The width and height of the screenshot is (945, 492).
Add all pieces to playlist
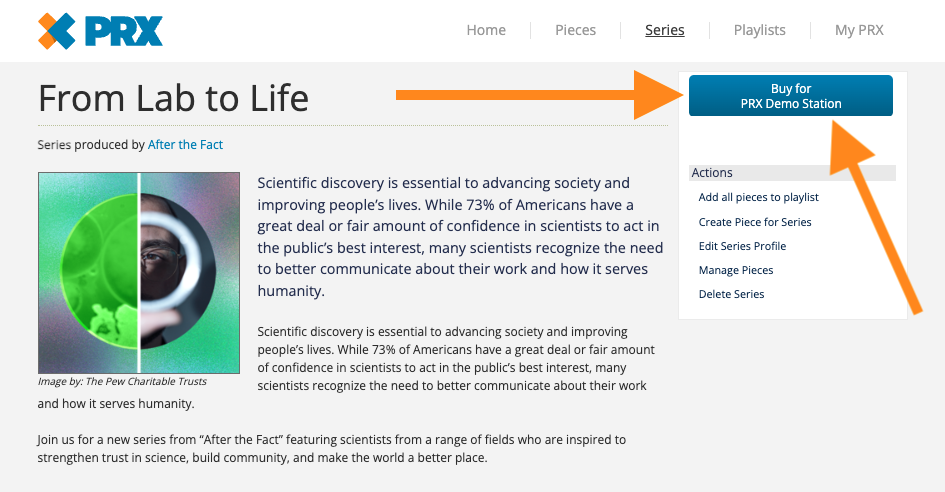[x=758, y=197]
